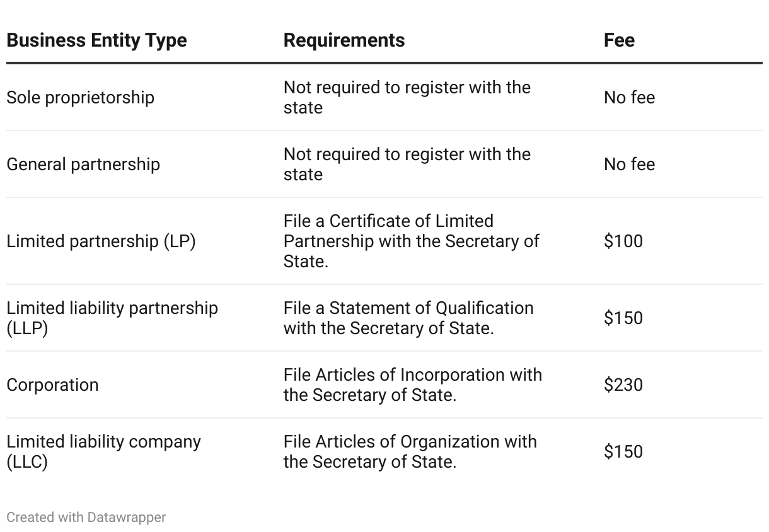Select the Limited partnership (LP) cell
Screen dimensions: 769x532
(101, 241)
